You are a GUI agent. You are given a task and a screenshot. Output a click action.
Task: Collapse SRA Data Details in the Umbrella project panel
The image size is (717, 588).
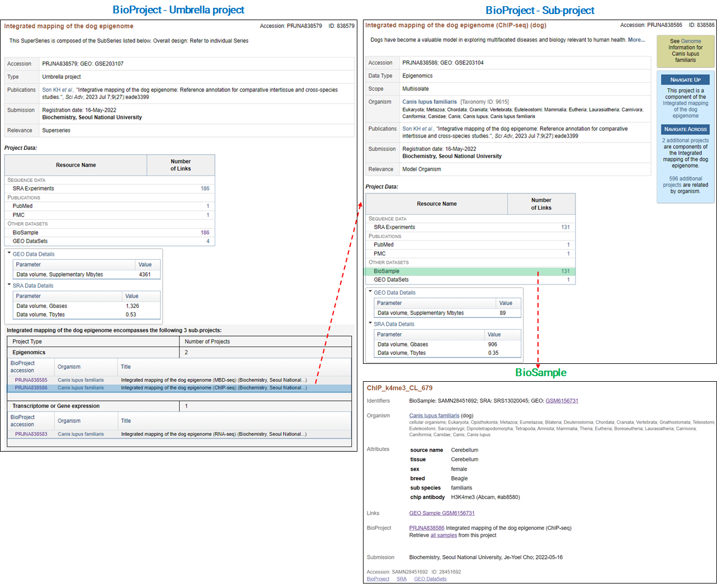coord(10,284)
